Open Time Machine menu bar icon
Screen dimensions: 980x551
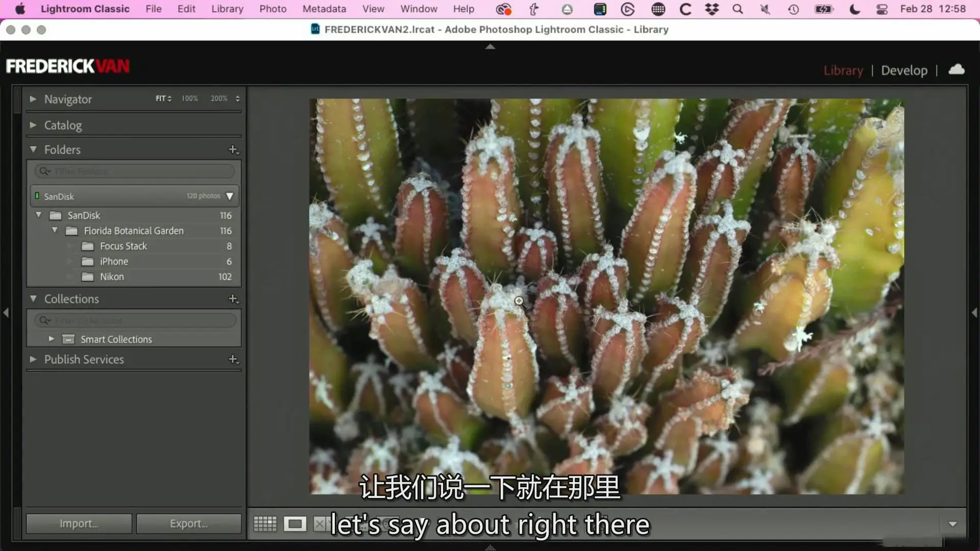click(x=793, y=9)
